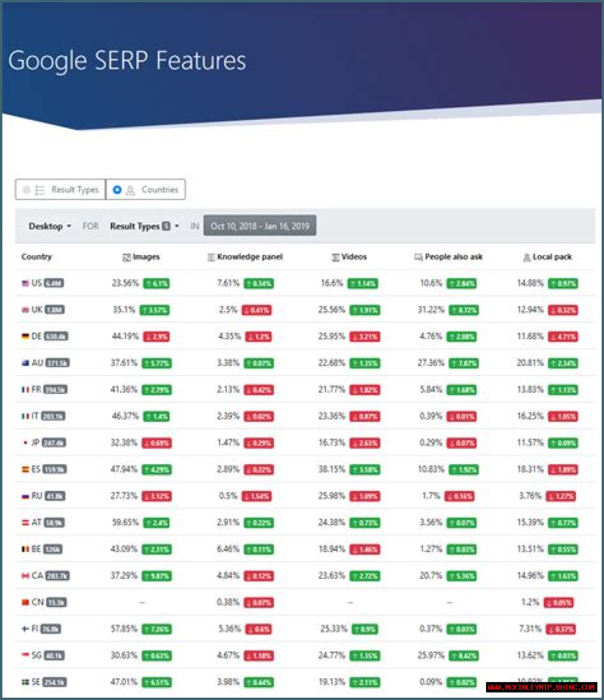The image size is (604, 700).
Task: Click the AU People also ask value 27.36%
Action: (431, 363)
